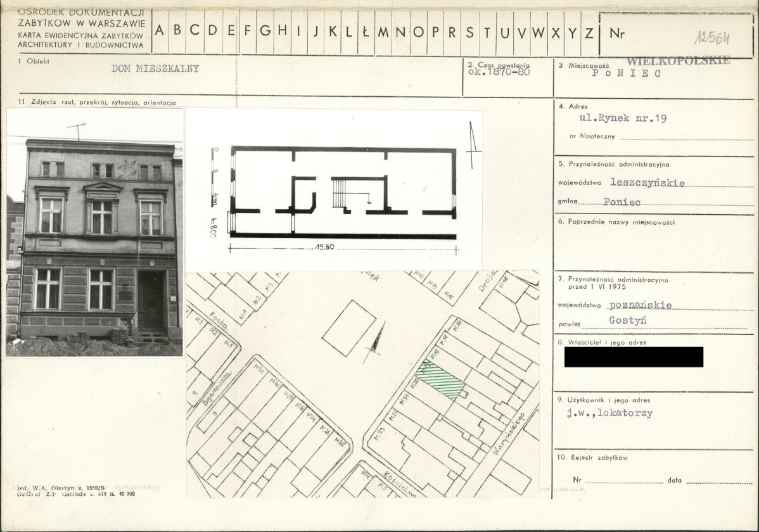This screenshot has width=759, height=532.
Task: Click the site location map
Action: tap(363, 384)
